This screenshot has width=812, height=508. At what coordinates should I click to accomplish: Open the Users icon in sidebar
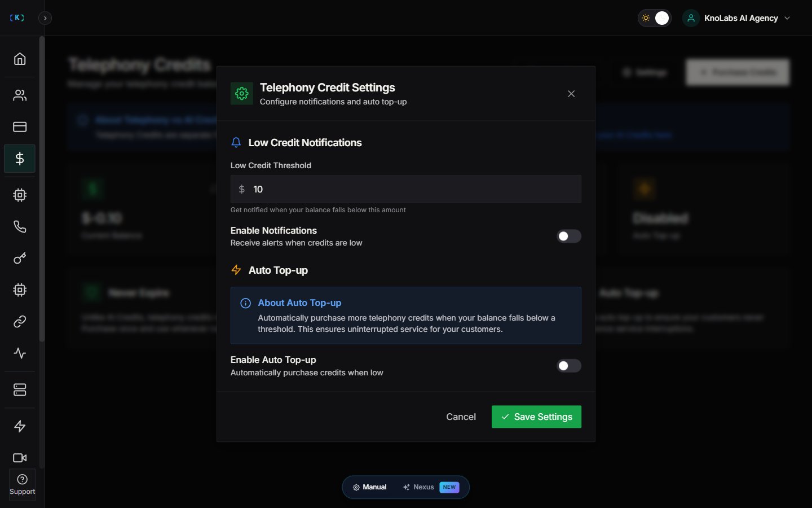point(20,95)
